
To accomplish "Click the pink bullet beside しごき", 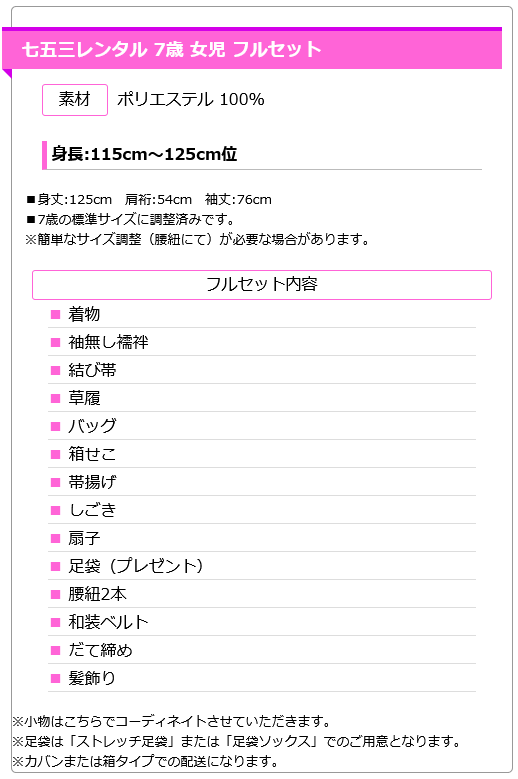I will pyautogui.click(x=56, y=510).
